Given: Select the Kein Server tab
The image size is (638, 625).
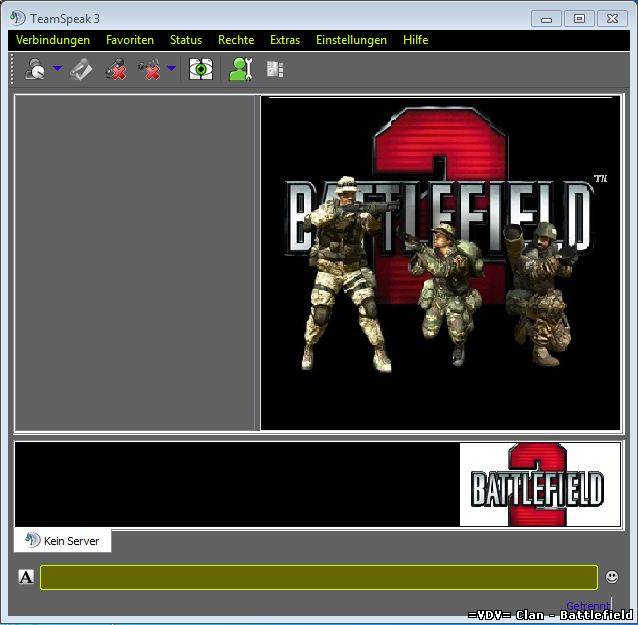Looking at the screenshot, I should click(63, 541).
